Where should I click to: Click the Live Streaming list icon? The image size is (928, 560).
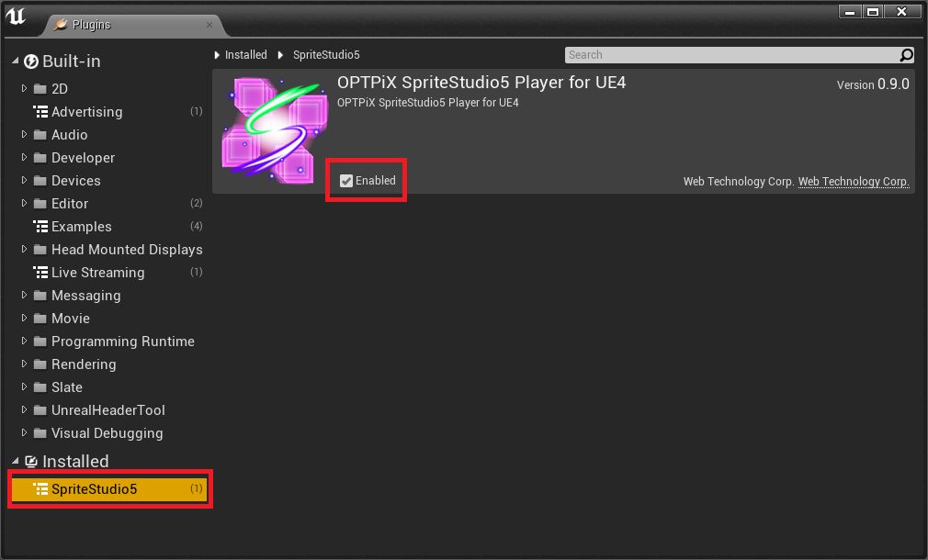click(x=40, y=272)
